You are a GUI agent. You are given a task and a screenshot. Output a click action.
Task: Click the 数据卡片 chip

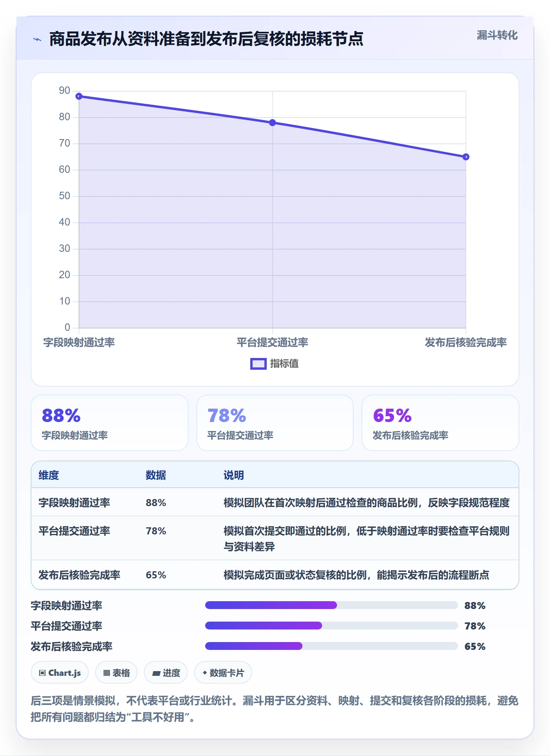point(223,673)
